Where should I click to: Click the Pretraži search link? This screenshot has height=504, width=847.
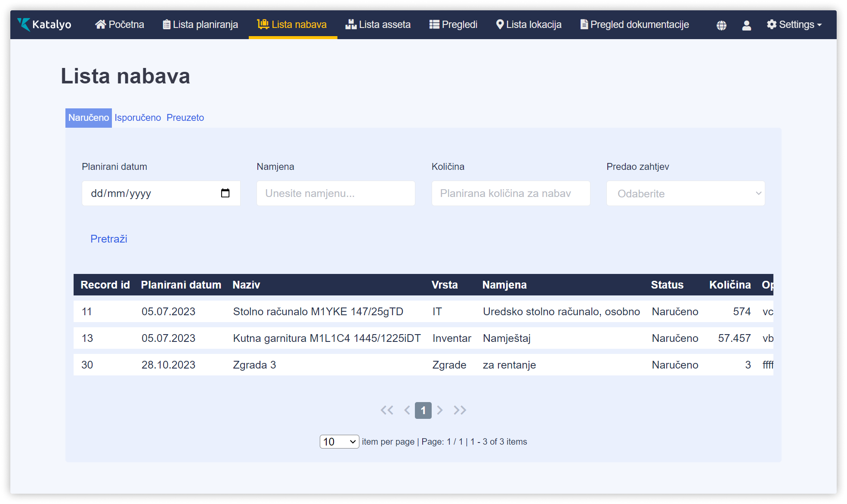(108, 239)
